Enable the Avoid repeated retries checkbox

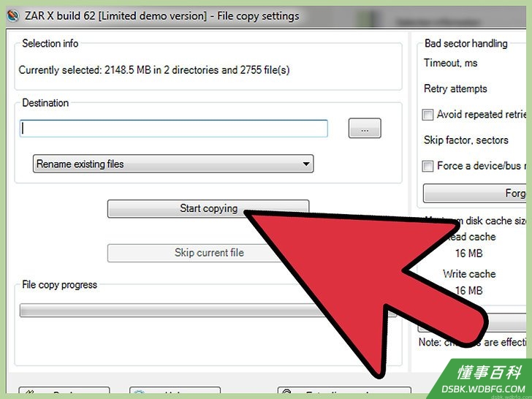click(x=427, y=115)
